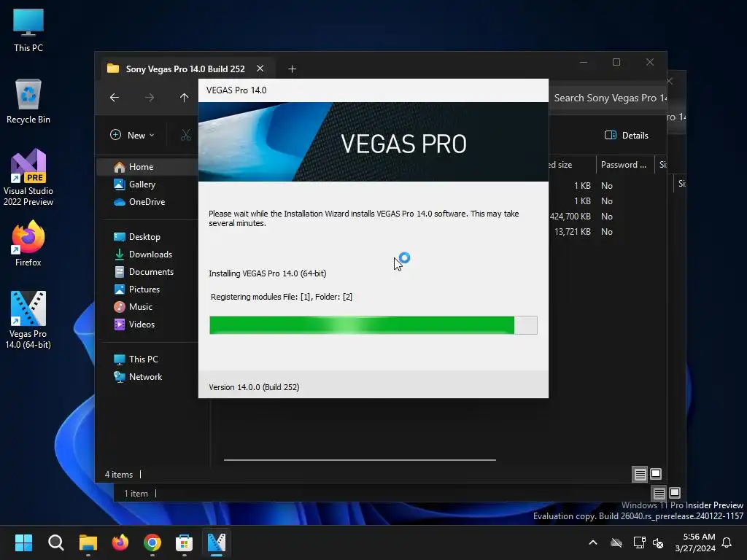
Task: Open Google Chrome from the taskbar
Action: (x=152, y=542)
